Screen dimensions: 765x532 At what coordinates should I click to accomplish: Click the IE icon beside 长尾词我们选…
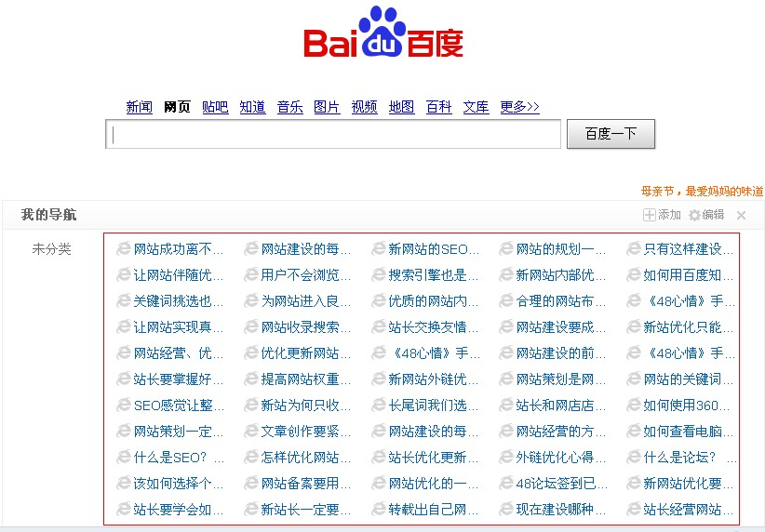click(379, 406)
